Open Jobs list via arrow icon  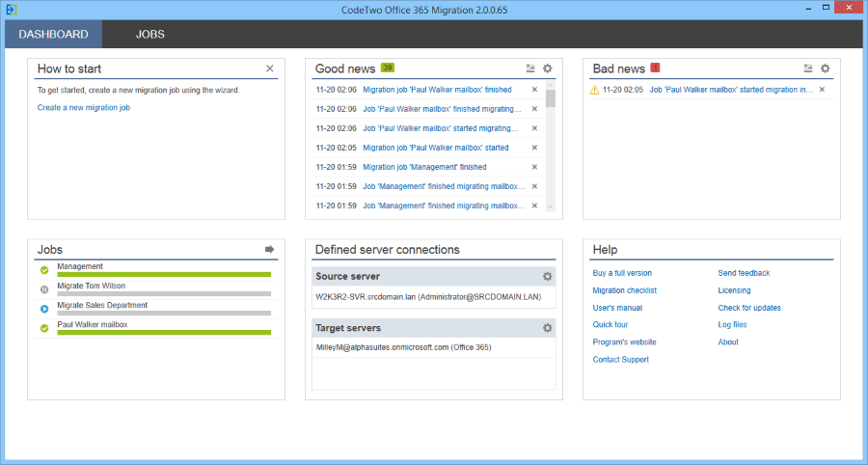(270, 250)
